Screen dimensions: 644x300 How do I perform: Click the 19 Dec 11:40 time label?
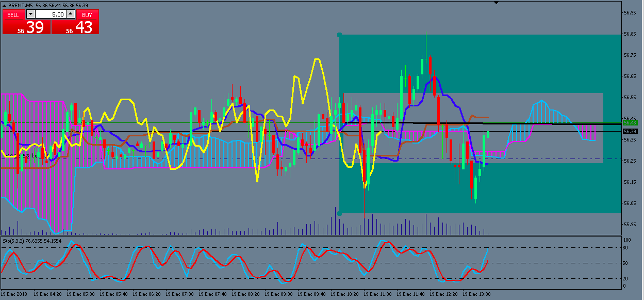(x=410, y=294)
